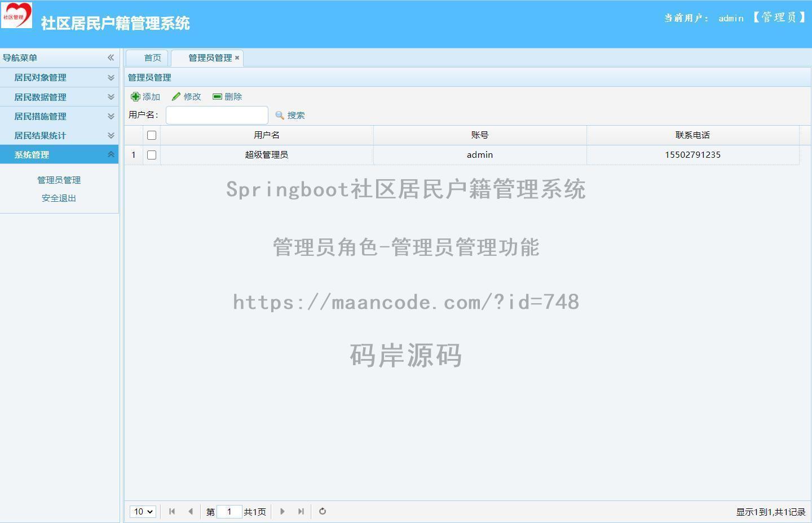812x523 pixels.
Task: Click the admin account cell
Action: click(x=480, y=155)
